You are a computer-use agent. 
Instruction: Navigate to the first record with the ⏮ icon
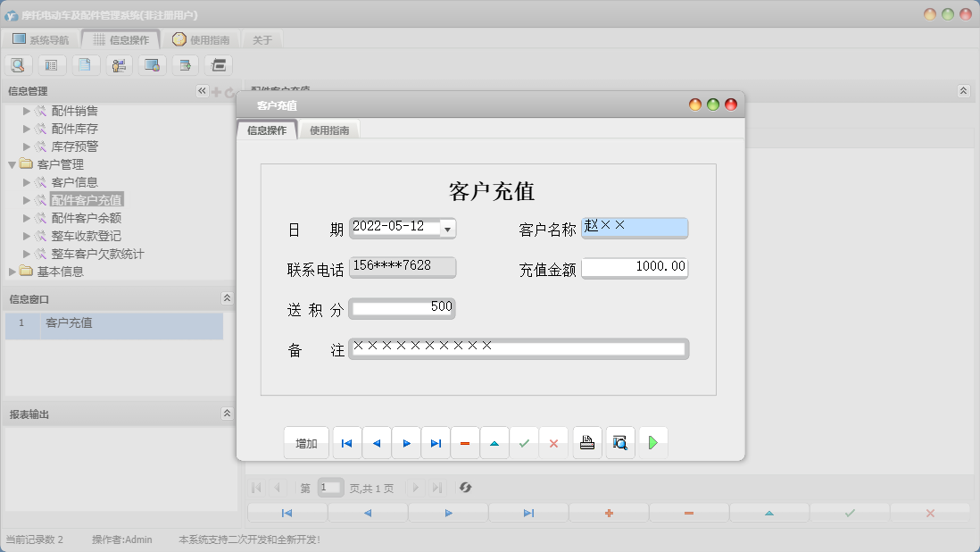(x=346, y=442)
